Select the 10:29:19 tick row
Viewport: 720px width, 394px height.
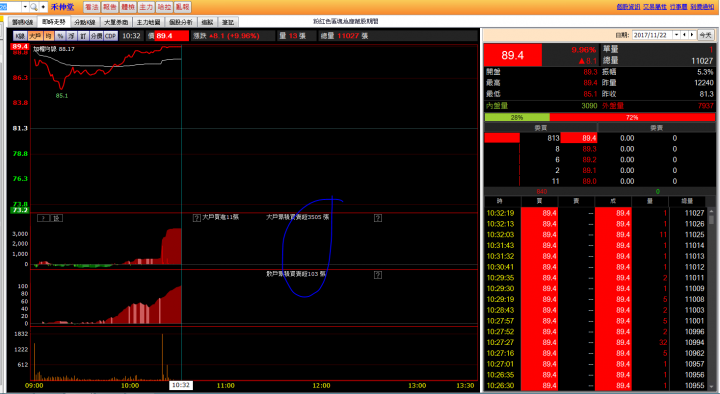[595, 299]
